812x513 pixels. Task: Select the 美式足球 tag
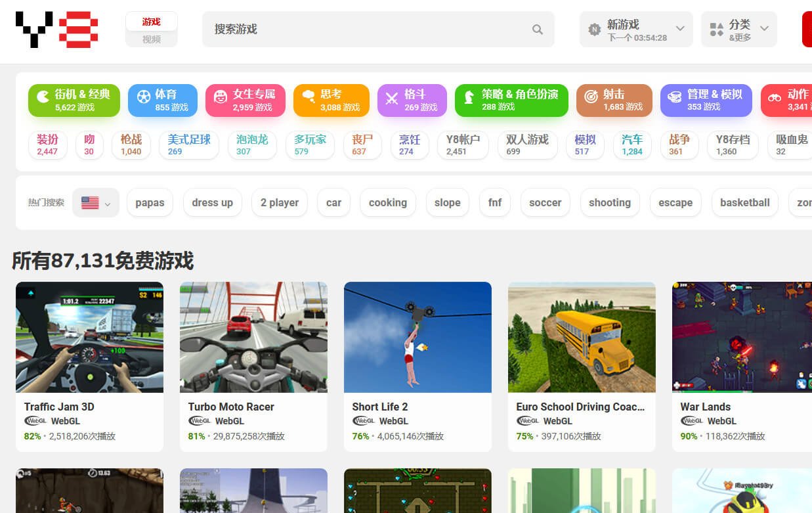(x=189, y=145)
